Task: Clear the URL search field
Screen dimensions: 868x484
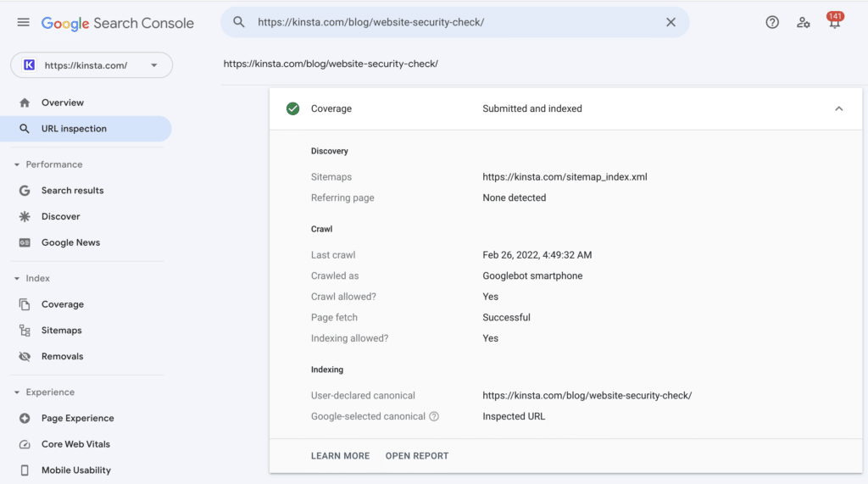Action: 670,22
